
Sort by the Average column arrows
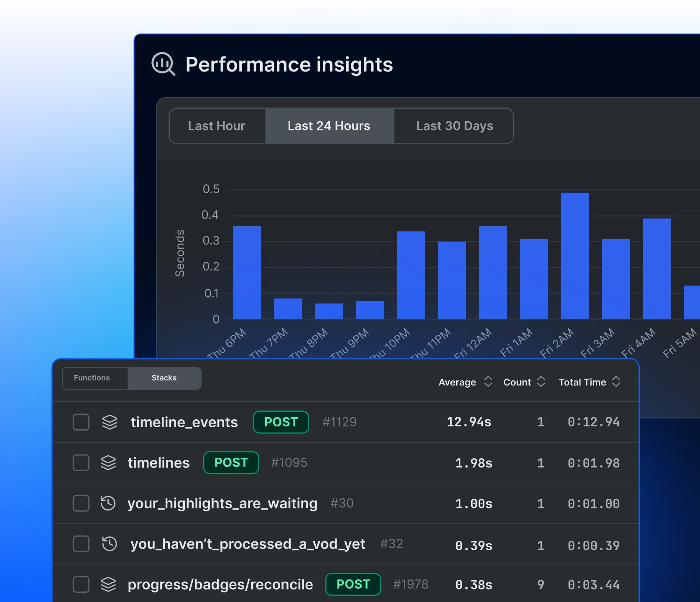(x=488, y=382)
